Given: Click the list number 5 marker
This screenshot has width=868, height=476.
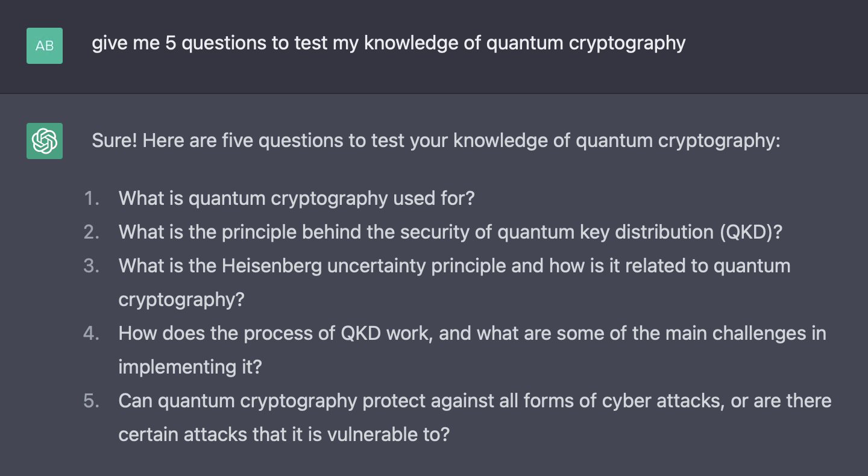Looking at the screenshot, I should click(x=92, y=401).
